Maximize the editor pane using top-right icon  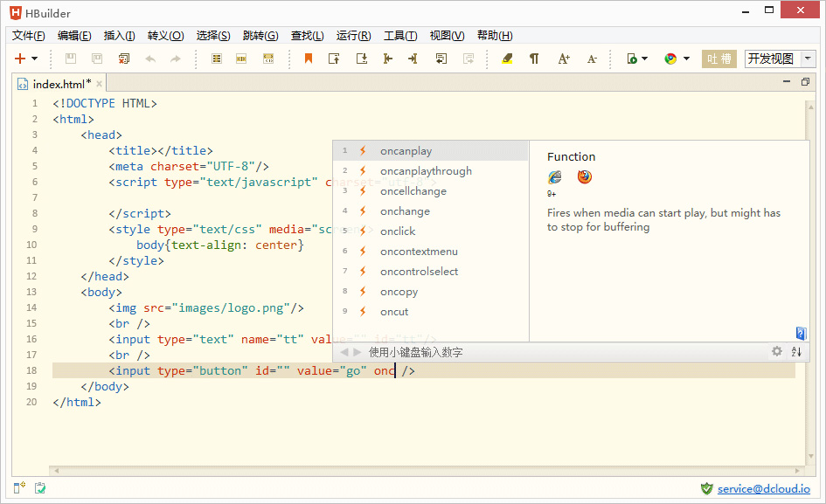pyautogui.click(x=805, y=82)
